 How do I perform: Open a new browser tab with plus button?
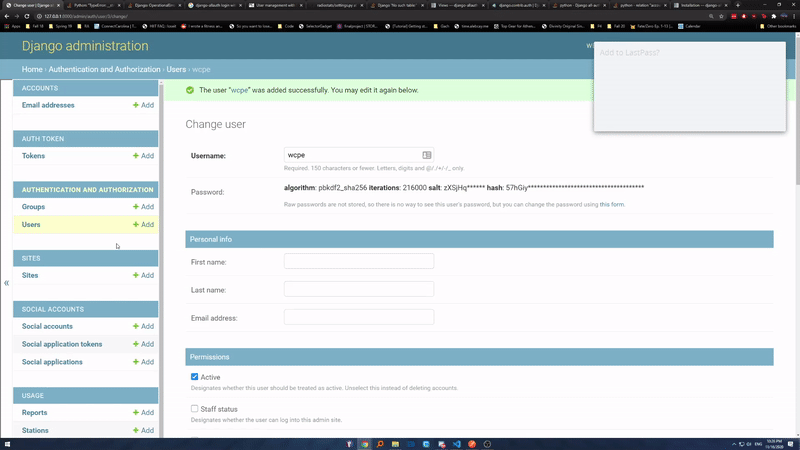pyautogui.click(x=738, y=5)
